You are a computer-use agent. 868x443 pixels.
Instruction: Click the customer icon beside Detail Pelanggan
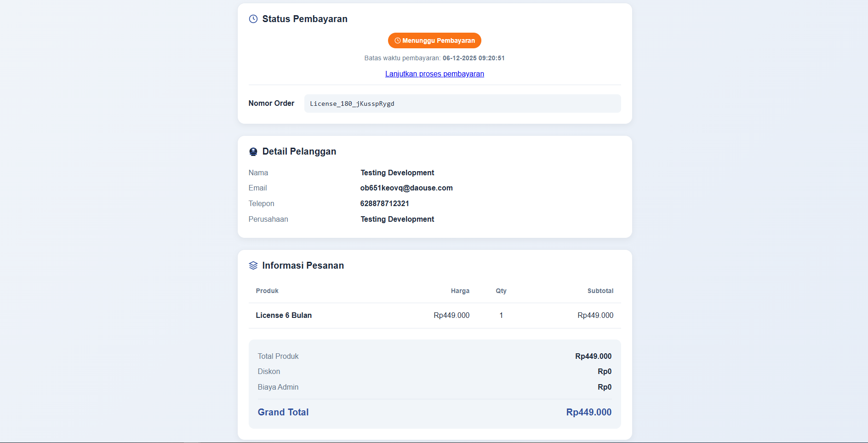point(253,152)
